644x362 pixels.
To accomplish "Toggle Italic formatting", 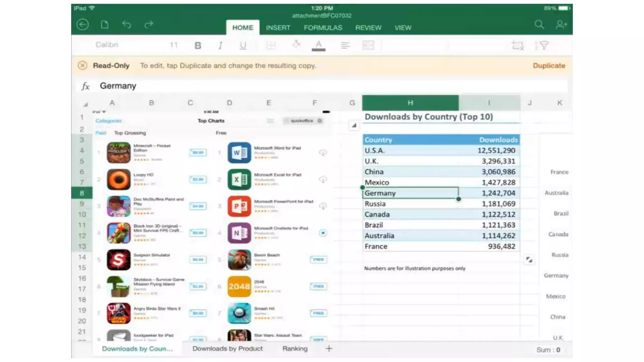I will coord(220,46).
